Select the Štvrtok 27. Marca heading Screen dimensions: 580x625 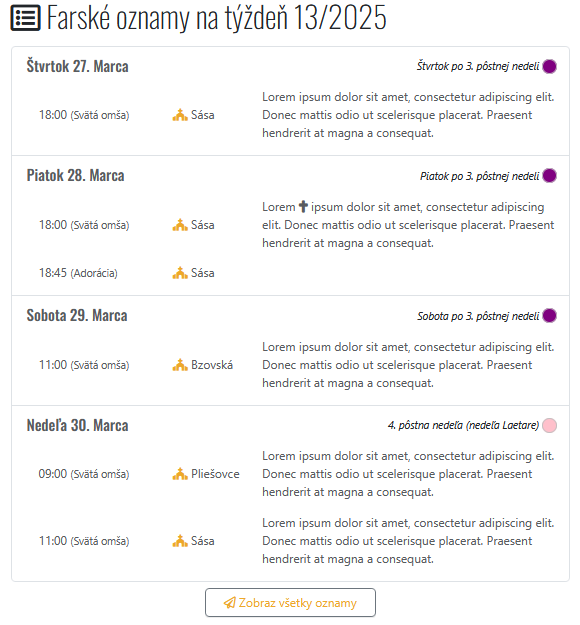[x=78, y=66]
